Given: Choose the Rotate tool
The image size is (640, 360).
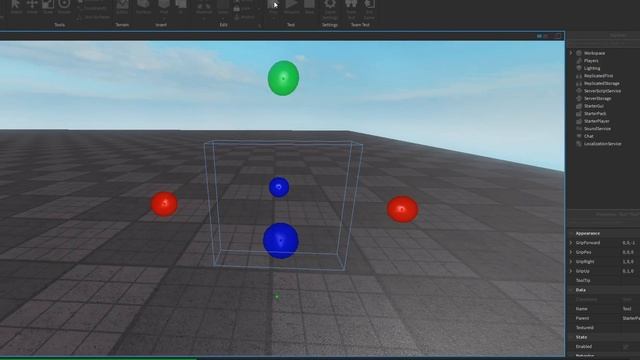Looking at the screenshot, I should coord(64,7).
